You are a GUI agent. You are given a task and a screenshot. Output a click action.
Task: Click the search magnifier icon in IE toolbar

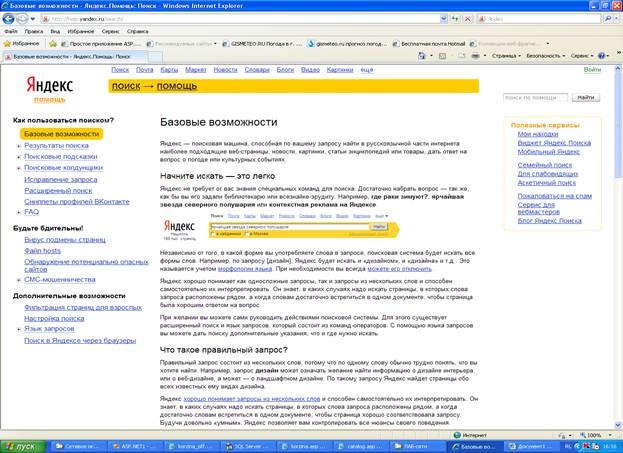point(608,19)
